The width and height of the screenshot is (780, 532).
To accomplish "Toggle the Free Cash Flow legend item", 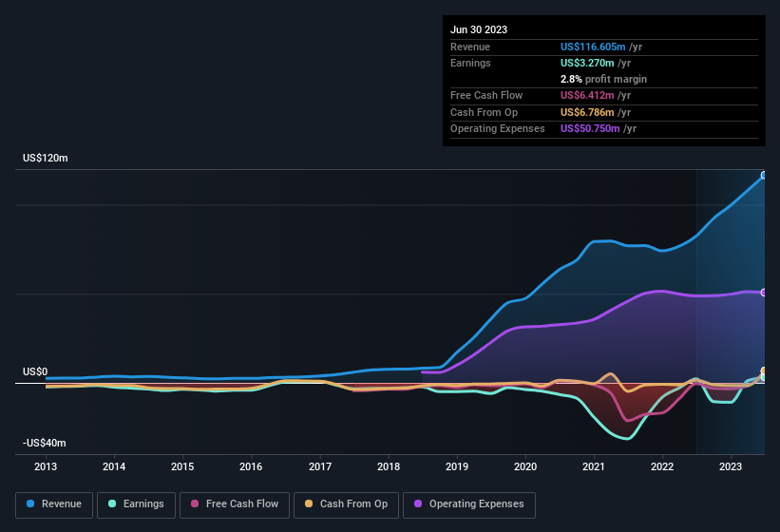I will pos(237,504).
